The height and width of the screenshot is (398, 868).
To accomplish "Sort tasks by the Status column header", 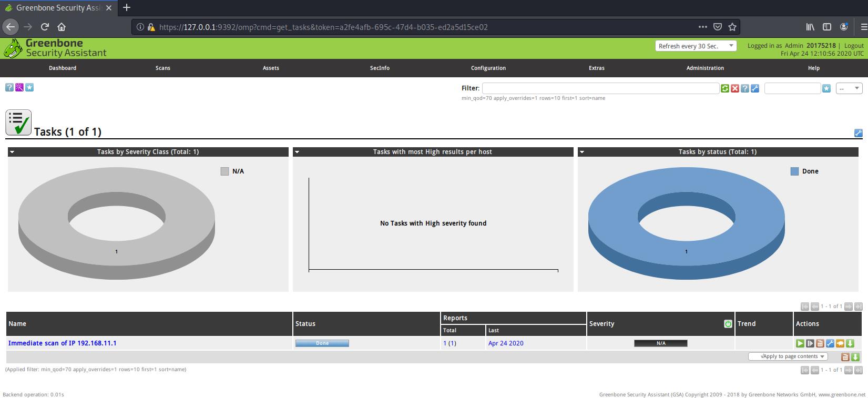I will [305, 324].
